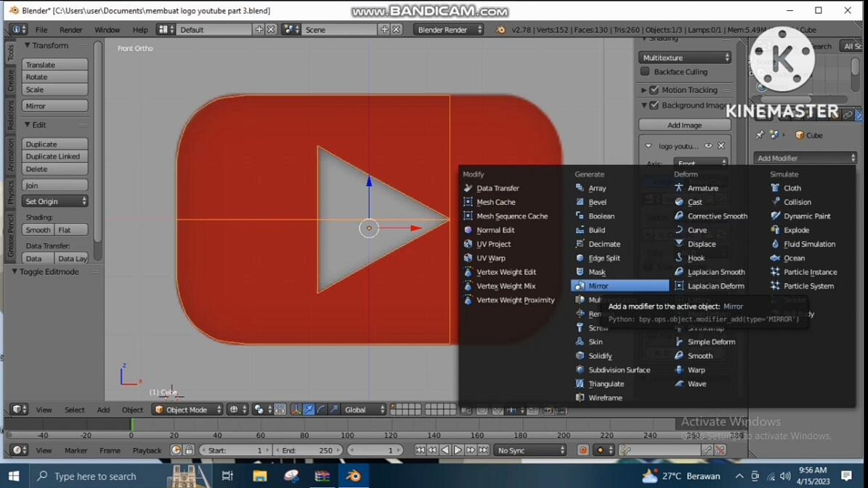
Task: Click the Fluid Simulation icon
Action: [x=775, y=243]
